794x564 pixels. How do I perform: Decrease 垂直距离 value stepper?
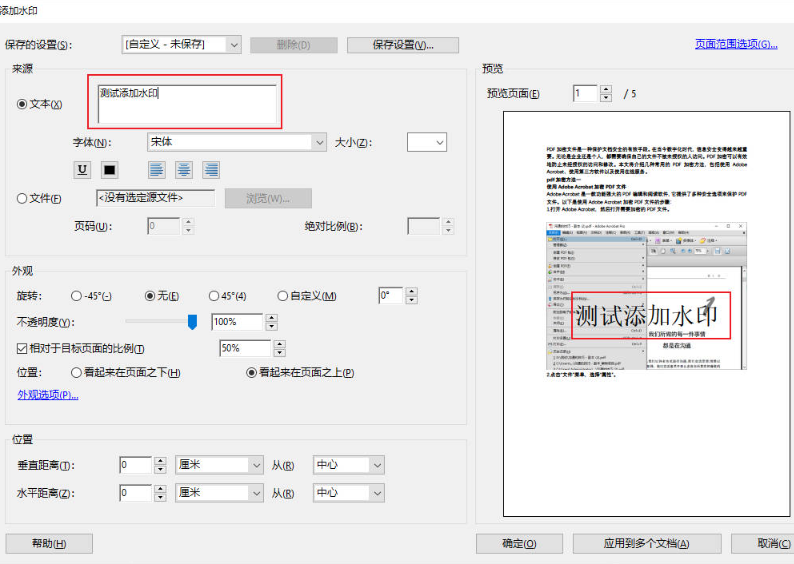pyautogui.click(x=161, y=469)
